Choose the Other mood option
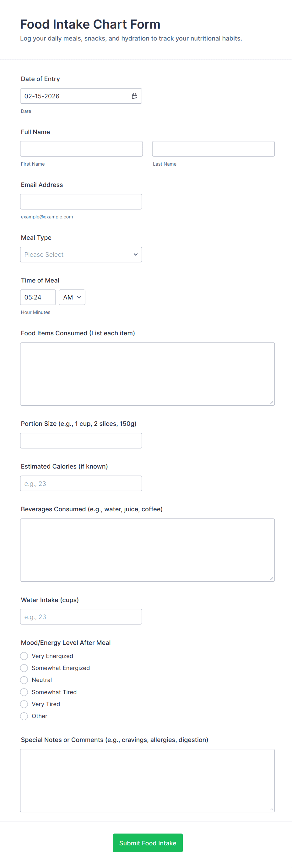292x868 pixels. pyautogui.click(x=24, y=716)
